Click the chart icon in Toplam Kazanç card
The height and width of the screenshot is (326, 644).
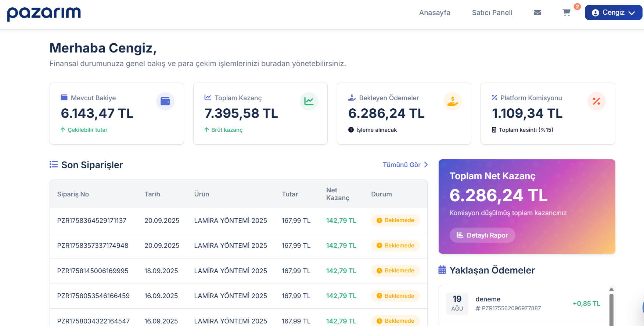(309, 101)
